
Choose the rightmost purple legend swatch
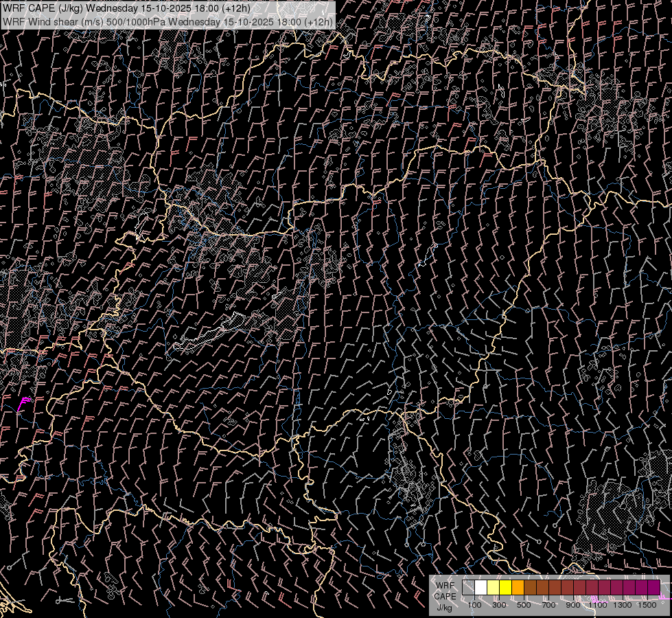coord(653,588)
